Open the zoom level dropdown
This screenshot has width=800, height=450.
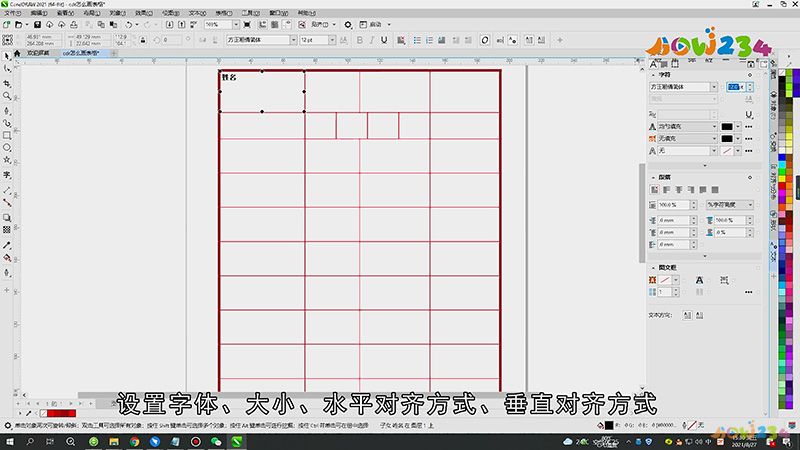(x=236, y=24)
